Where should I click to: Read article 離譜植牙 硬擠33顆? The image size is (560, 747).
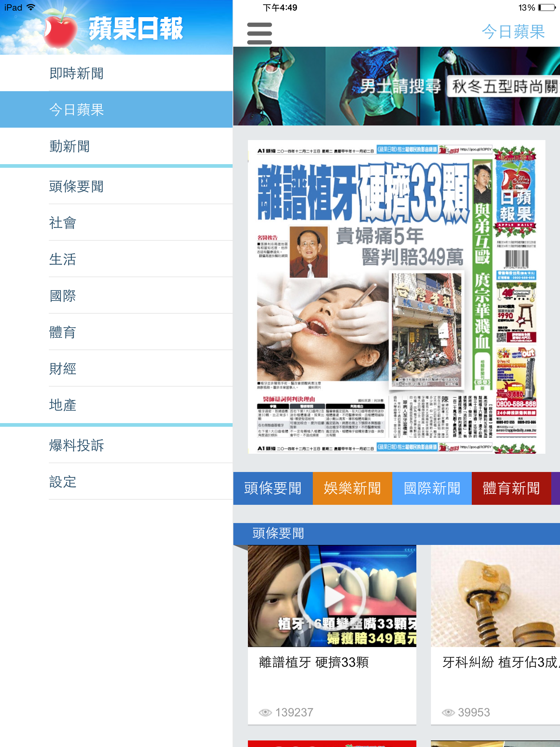click(314, 662)
